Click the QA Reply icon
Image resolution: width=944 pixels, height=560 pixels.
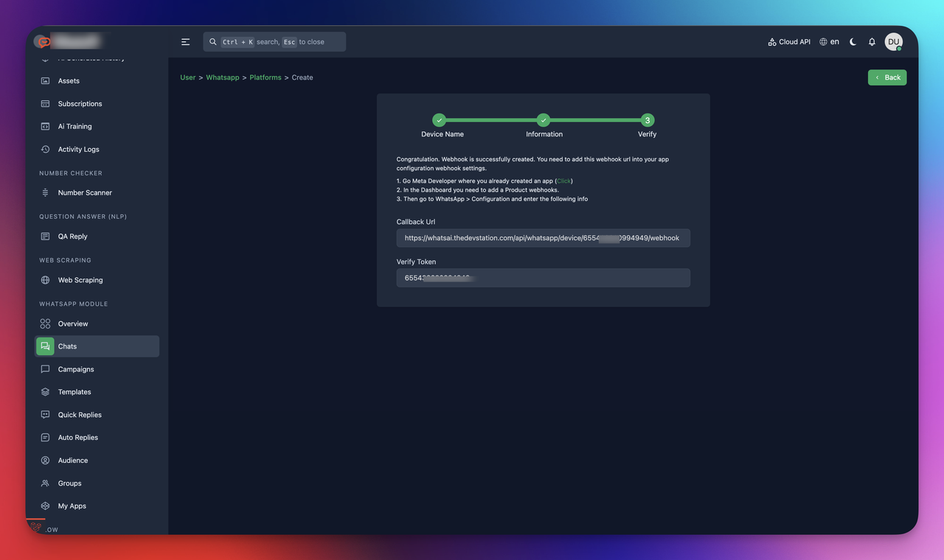click(x=45, y=237)
